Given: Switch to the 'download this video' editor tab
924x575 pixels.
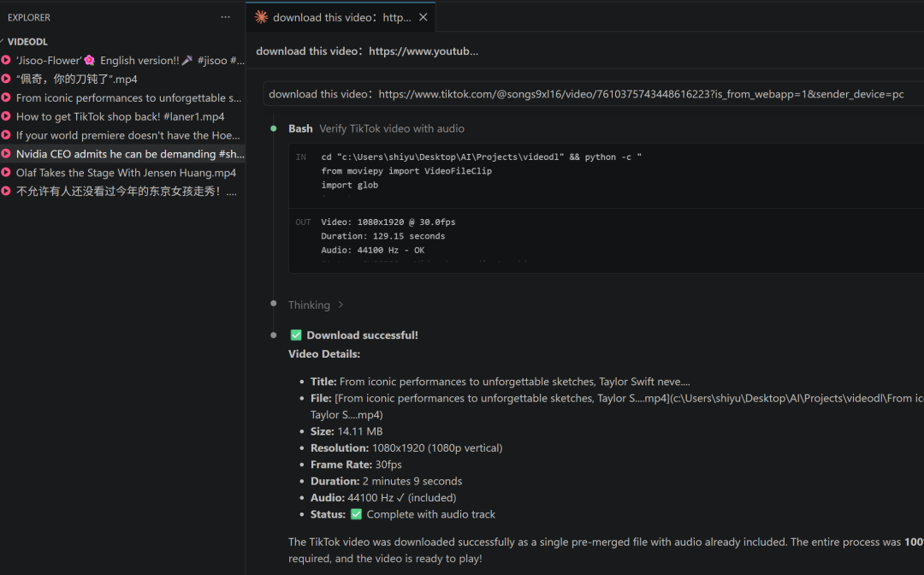Looking at the screenshot, I should click(341, 17).
